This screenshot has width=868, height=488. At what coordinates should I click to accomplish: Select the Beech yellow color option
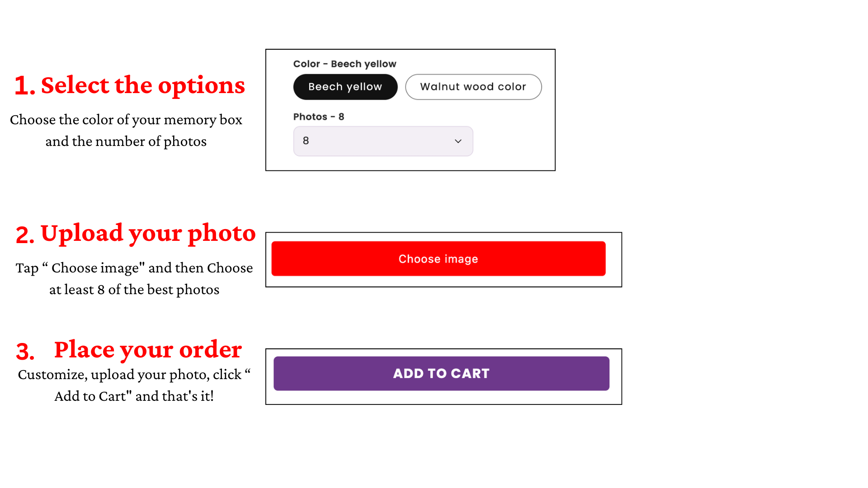click(x=345, y=87)
